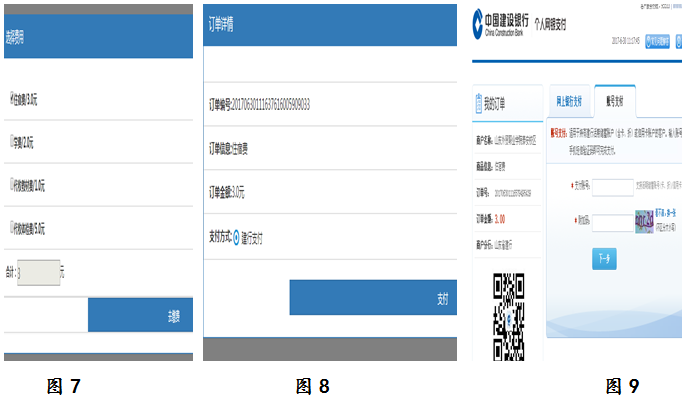Tick the 1.0元 fee checkbox
This screenshot has width=686, height=402.
tap(10, 185)
